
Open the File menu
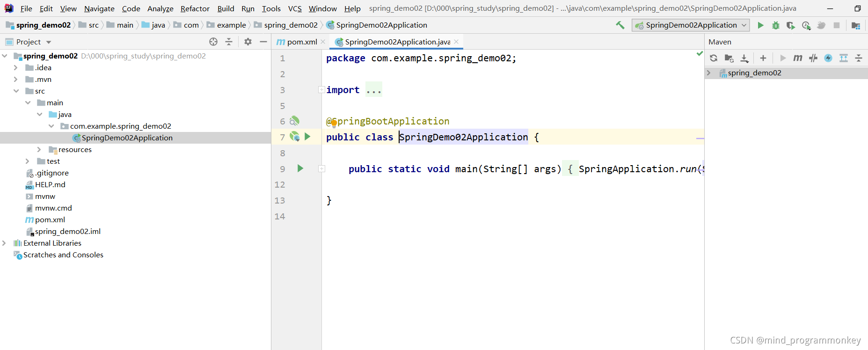tap(26, 8)
